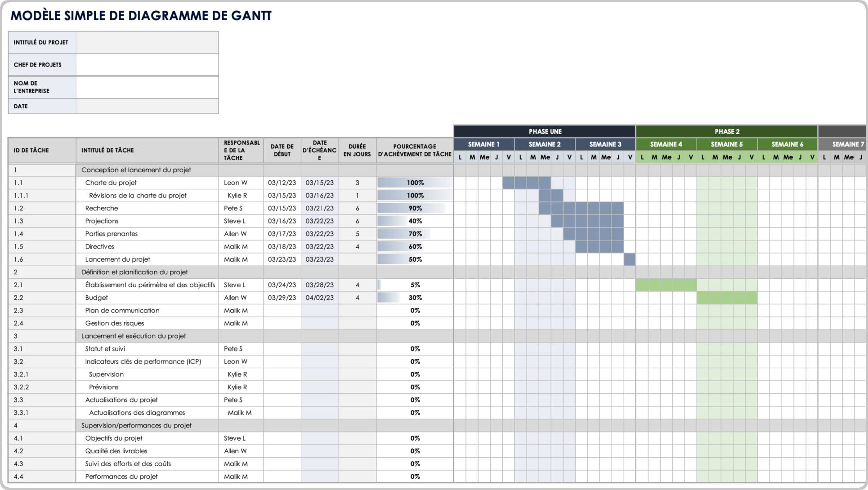Select the 'INTITULÉ DE TÂCHE' column header
The image size is (868, 490).
point(147,150)
